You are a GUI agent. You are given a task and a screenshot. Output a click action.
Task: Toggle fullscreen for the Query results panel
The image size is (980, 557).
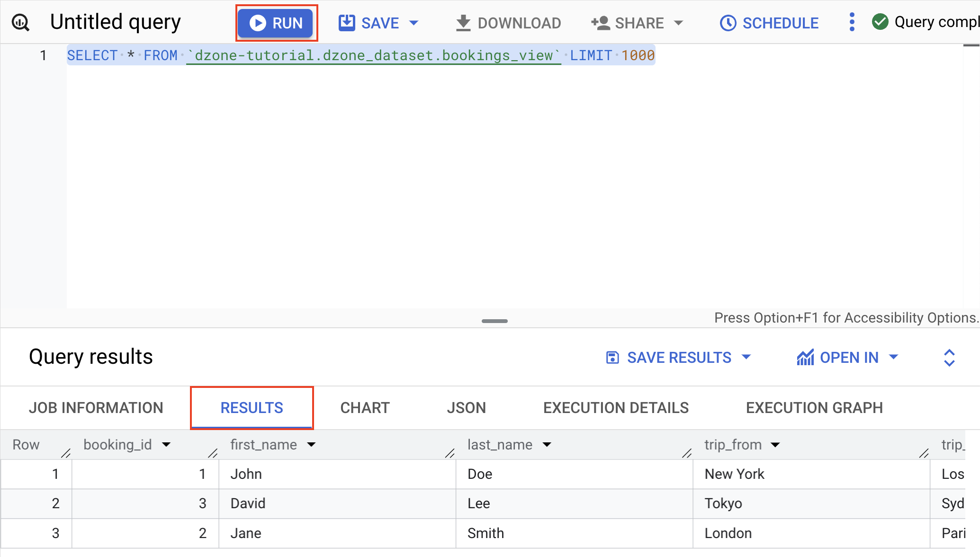[949, 357]
